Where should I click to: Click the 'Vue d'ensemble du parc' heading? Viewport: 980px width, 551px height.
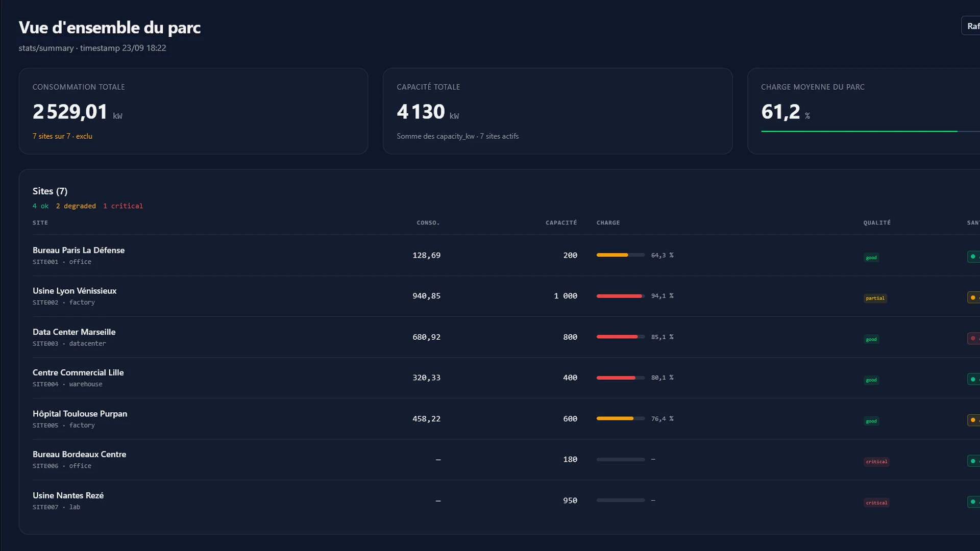(109, 27)
